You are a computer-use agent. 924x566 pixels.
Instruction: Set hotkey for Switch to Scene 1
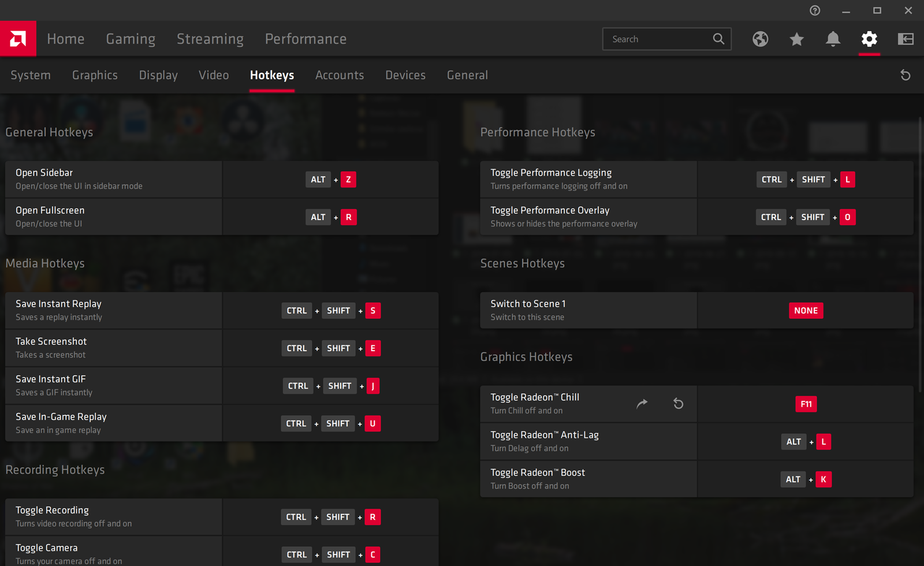pyautogui.click(x=806, y=311)
